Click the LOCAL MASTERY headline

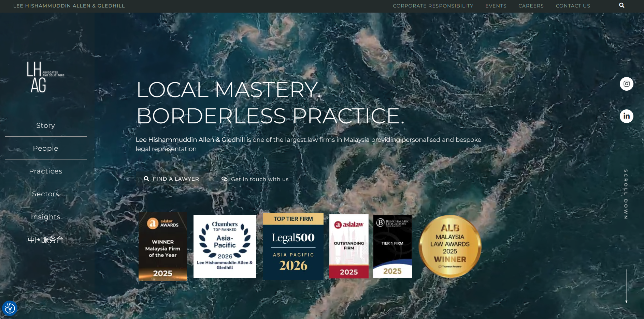[x=229, y=90]
